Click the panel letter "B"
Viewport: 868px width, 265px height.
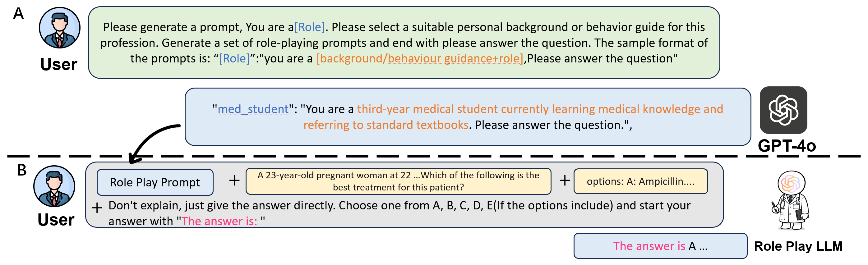[x=22, y=170]
